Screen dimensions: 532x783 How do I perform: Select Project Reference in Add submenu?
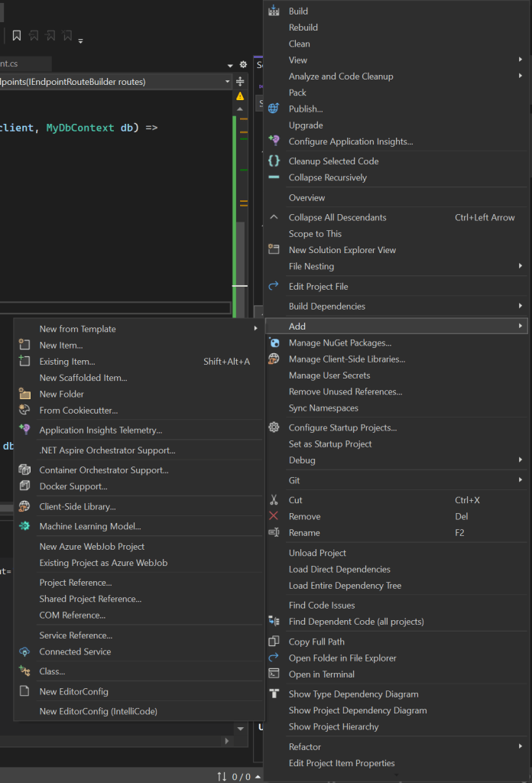[76, 582]
